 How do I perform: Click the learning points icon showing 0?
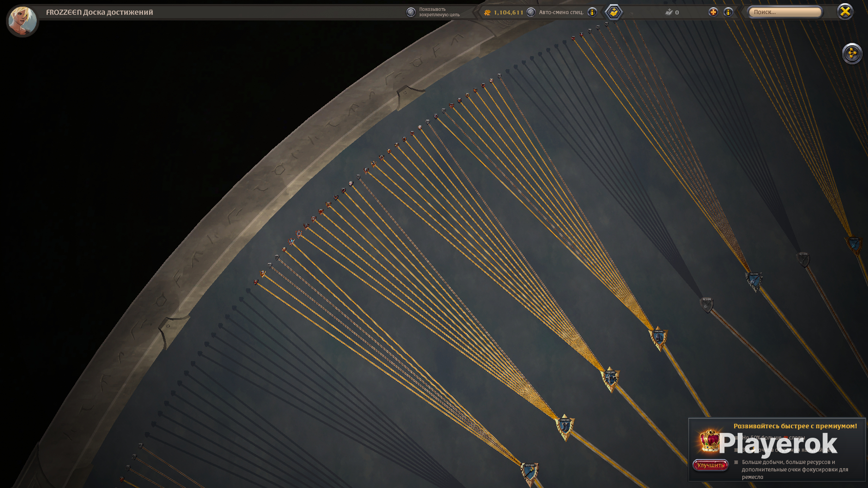669,12
